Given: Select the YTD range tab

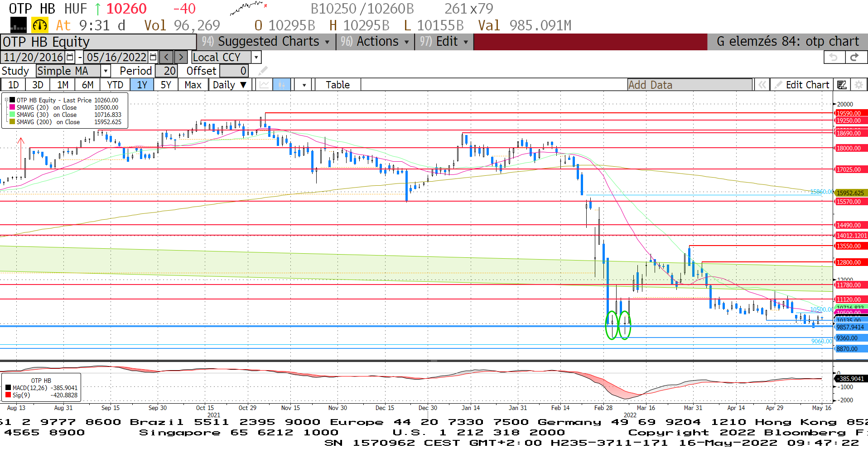Looking at the screenshot, I should (x=115, y=85).
